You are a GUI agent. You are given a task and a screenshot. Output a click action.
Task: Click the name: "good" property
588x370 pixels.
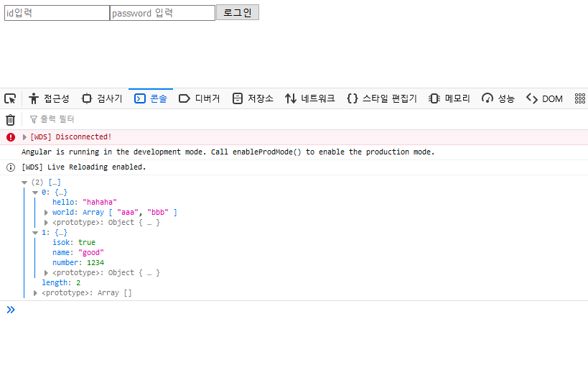(x=78, y=253)
